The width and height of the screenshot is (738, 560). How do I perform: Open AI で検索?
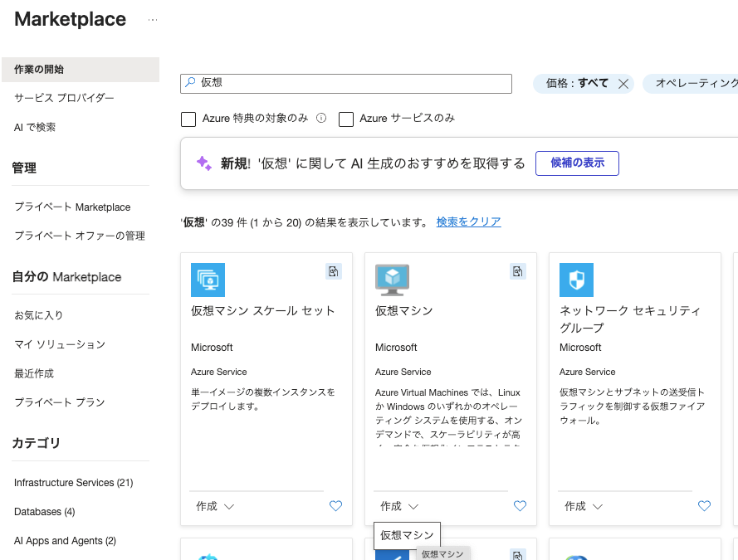click(x=35, y=127)
